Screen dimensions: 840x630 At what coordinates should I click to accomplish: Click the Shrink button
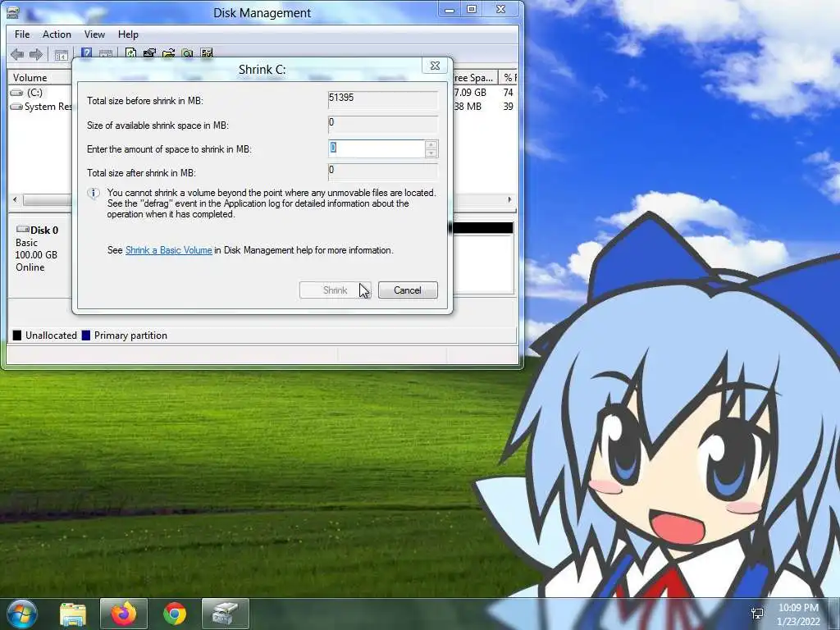(x=335, y=290)
